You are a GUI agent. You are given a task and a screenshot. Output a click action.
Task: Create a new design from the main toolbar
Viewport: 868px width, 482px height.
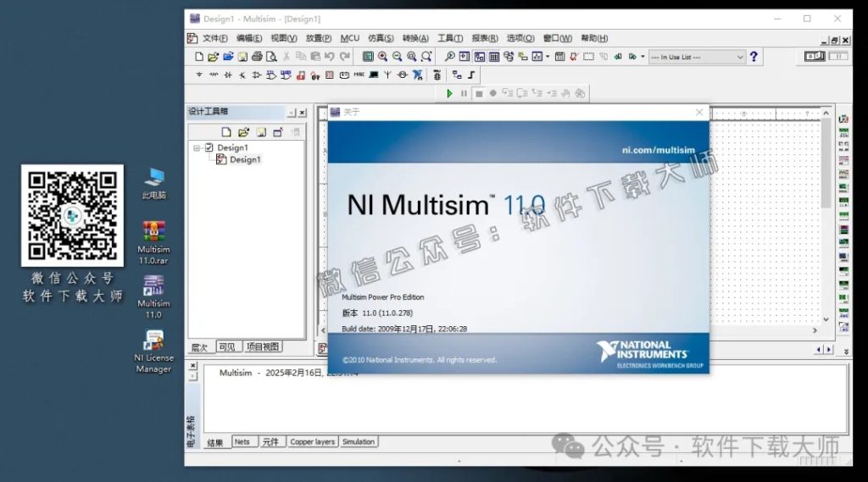coord(198,57)
